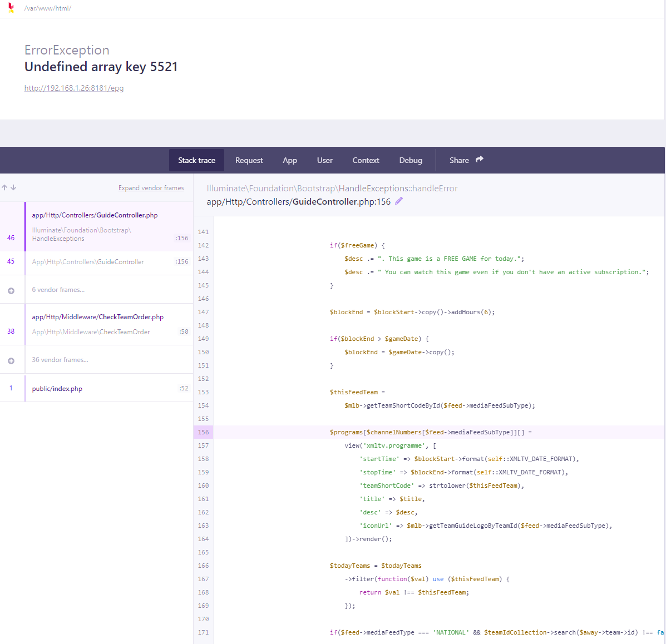Expand the 36 vendor frames plus icon

pos(11,360)
